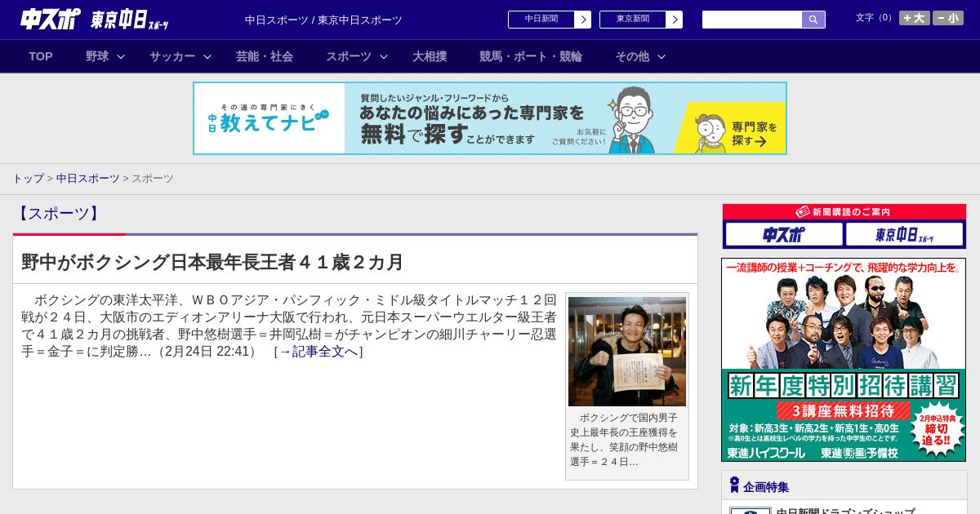Click the 新聞購読のご案内 header

[x=844, y=212]
